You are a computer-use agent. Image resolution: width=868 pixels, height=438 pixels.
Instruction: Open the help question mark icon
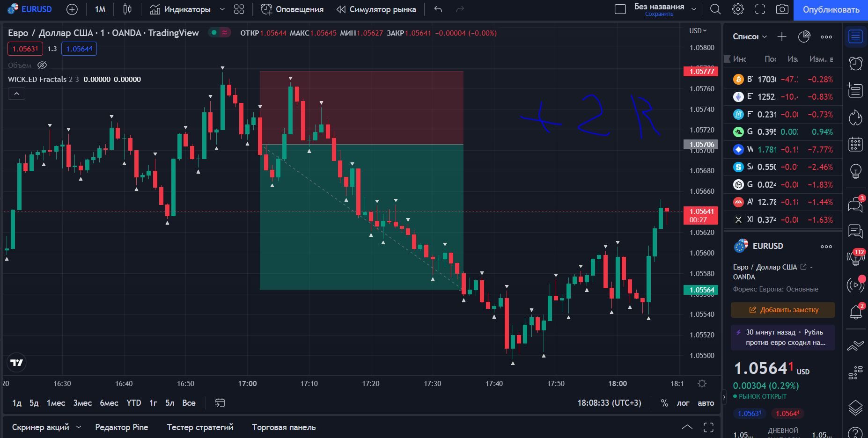[855, 433]
